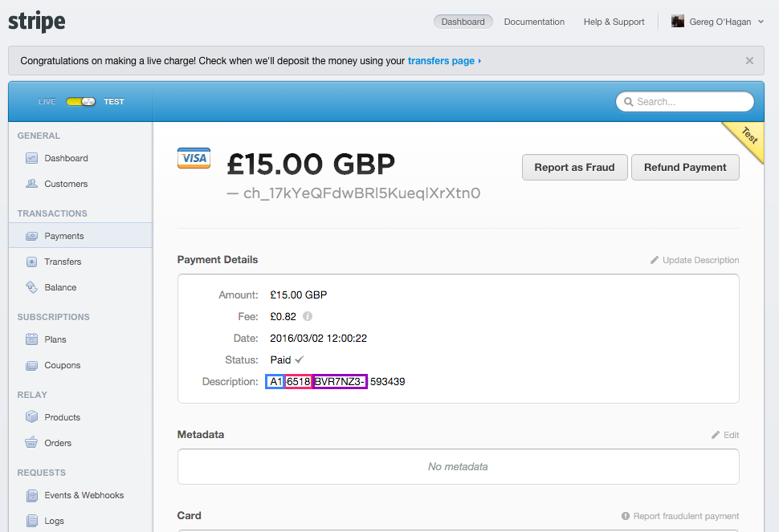Click the Logs sidebar icon
This screenshot has width=779, height=532.
pyautogui.click(x=32, y=521)
